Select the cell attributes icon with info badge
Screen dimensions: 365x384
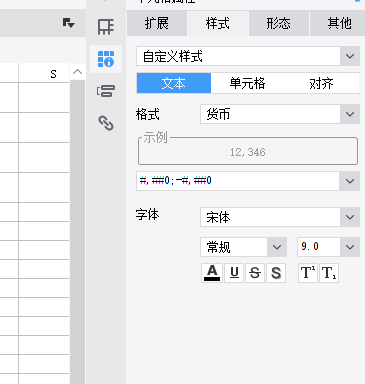coord(106,59)
